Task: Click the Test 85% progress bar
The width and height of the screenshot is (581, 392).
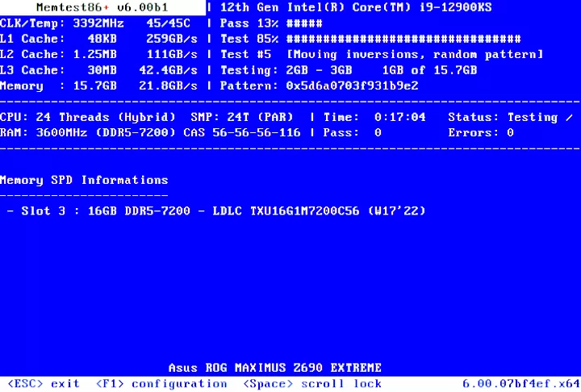Action: tap(403, 38)
